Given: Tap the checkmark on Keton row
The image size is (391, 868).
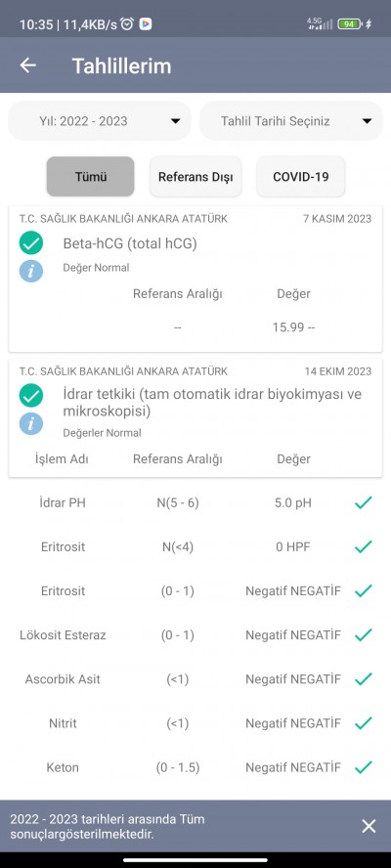Looking at the screenshot, I should click(x=364, y=767).
